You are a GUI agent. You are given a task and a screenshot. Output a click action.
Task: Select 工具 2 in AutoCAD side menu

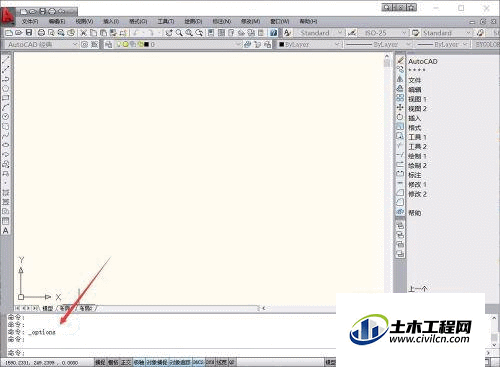[418, 147]
